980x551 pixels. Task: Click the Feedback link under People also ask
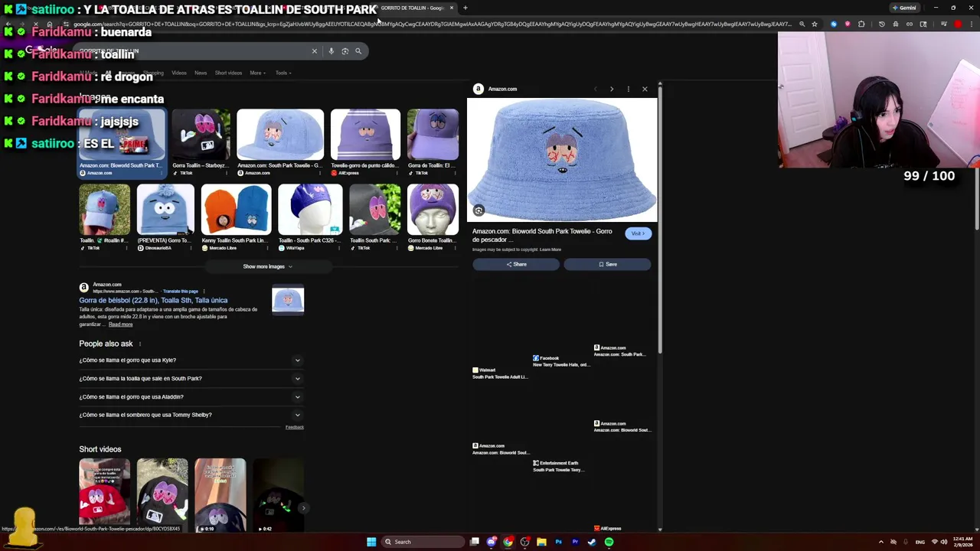295,427
